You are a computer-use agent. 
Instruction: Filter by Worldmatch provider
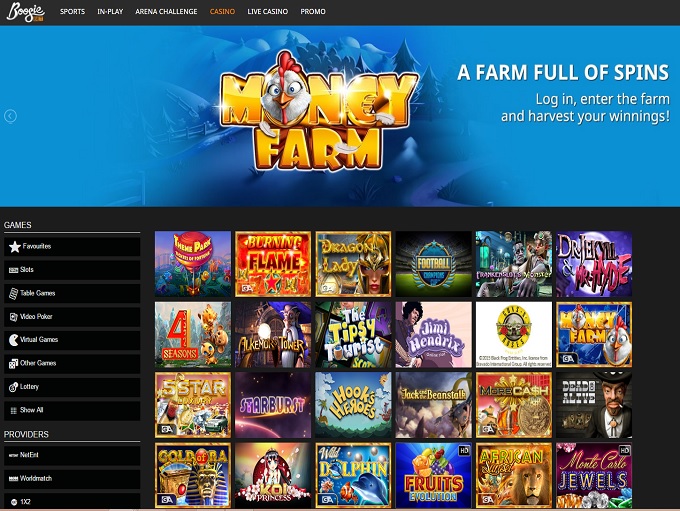click(72, 479)
